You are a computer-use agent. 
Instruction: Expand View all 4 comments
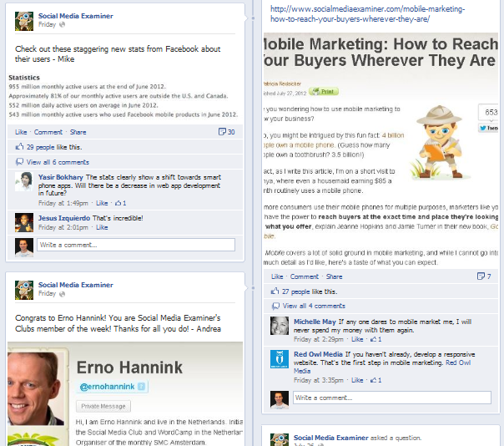pyautogui.click(x=314, y=306)
